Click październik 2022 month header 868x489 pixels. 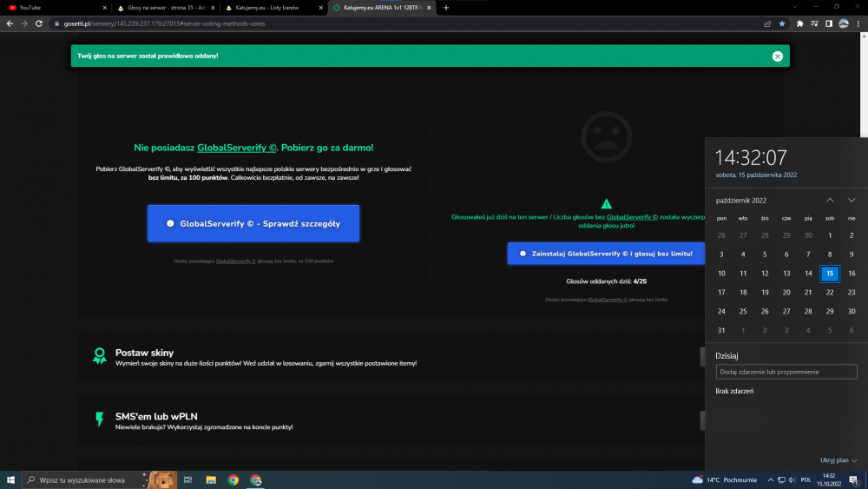click(x=740, y=201)
